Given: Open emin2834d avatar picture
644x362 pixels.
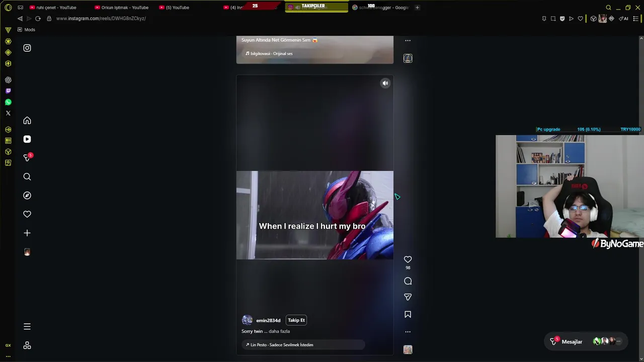Looking at the screenshot, I should 247,320.
